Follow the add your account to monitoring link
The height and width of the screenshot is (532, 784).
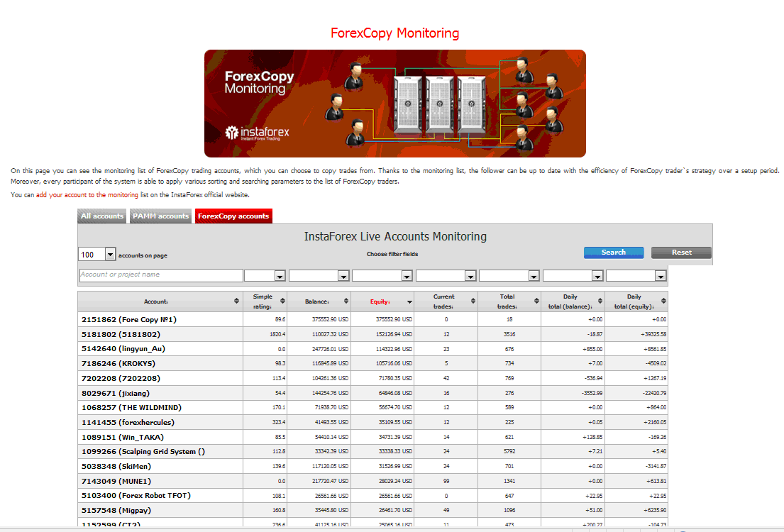click(x=87, y=195)
